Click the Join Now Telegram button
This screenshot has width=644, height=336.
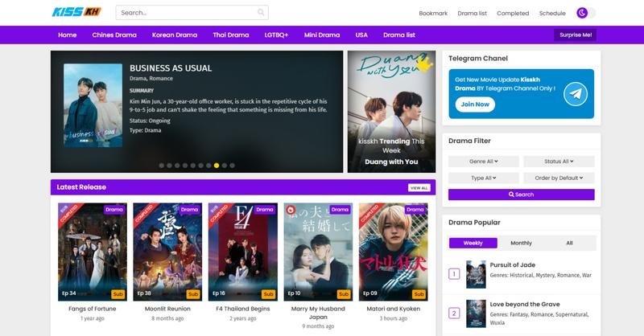pyautogui.click(x=475, y=104)
